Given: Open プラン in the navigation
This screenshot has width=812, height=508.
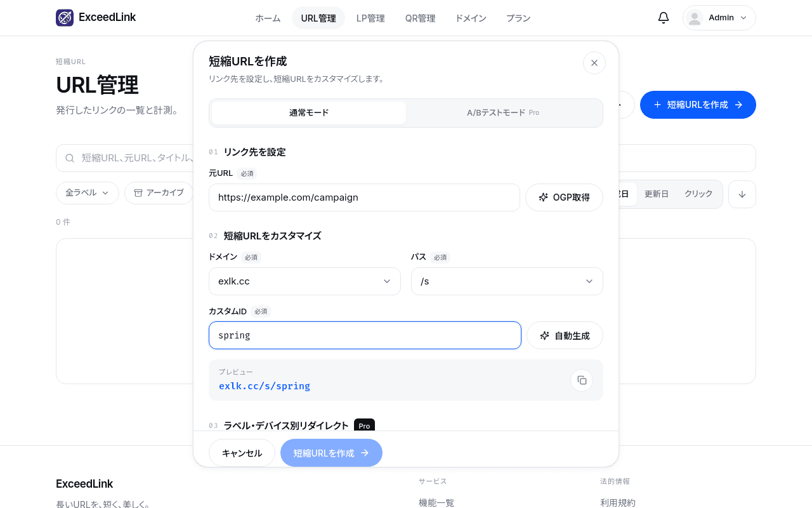Looking at the screenshot, I should pyautogui.click(x=518, y=18).
